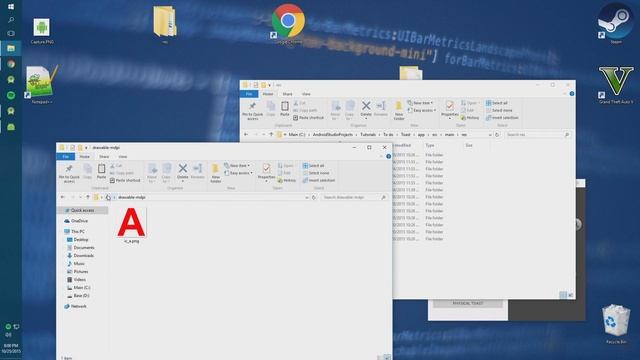Open File tab in drawable-mdpi window
This screenshot has height=360, width=640.
[x=66, y=157]
